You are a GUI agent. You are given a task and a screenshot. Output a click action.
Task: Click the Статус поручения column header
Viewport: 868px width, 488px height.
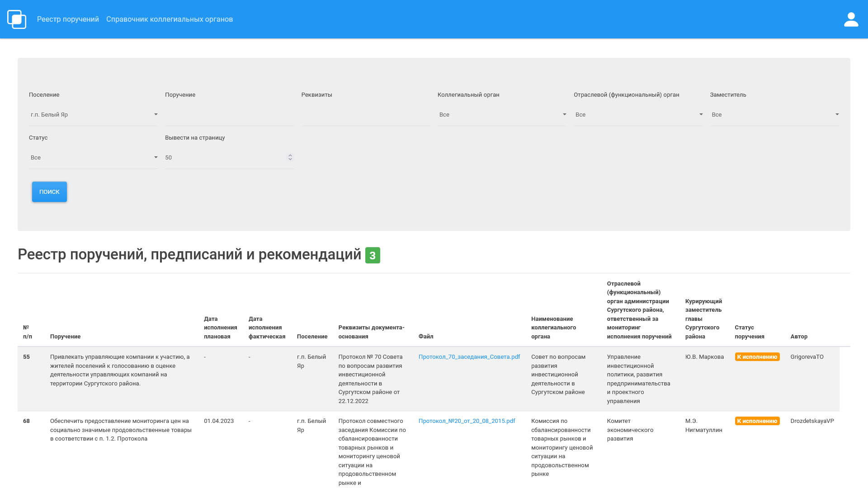[x=749, y=332]
